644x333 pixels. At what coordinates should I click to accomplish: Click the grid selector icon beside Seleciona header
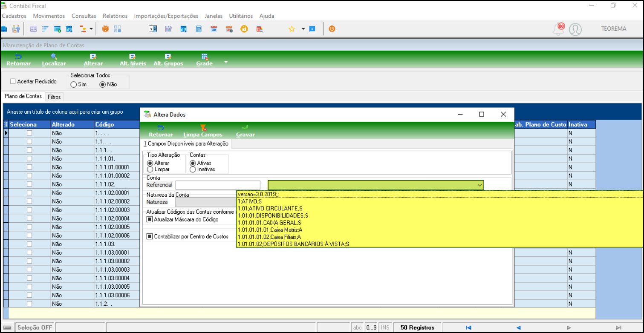6,125
